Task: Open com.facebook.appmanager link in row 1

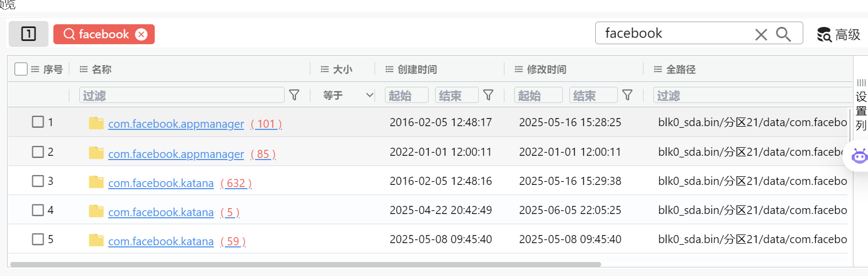Action: (x=176, y=124)
